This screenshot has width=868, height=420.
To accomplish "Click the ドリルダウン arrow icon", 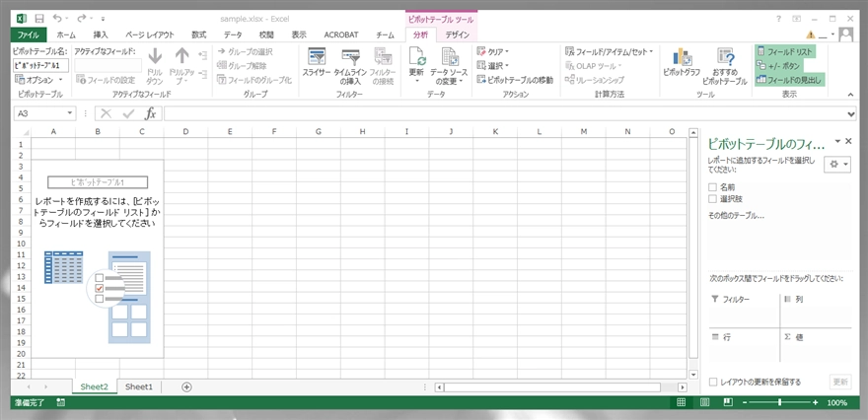I will pyautogui.click(x=155, y=56).
